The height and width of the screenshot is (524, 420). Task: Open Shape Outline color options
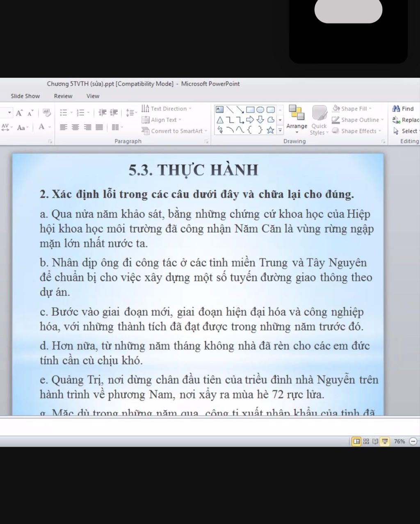pos(358,120)
